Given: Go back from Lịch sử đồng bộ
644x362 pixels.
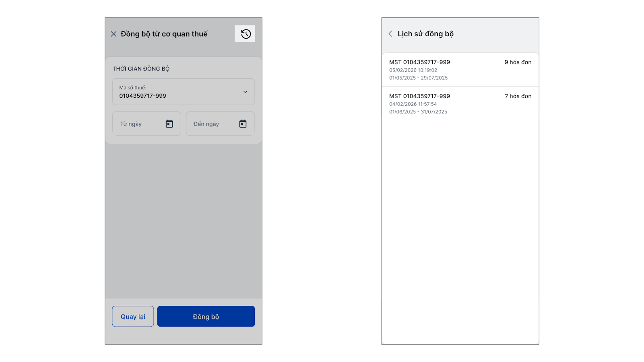Looking at the screenshot, I should tap(390, 34).
